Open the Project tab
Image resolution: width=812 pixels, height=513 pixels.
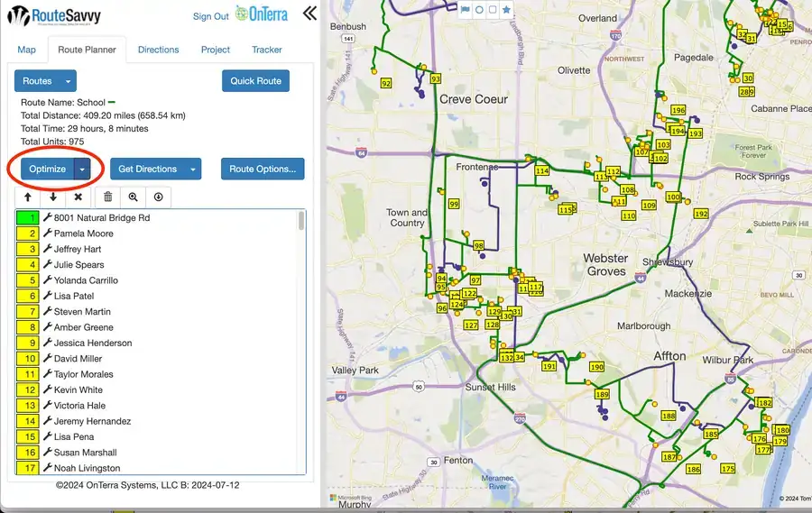pos(216,50)
